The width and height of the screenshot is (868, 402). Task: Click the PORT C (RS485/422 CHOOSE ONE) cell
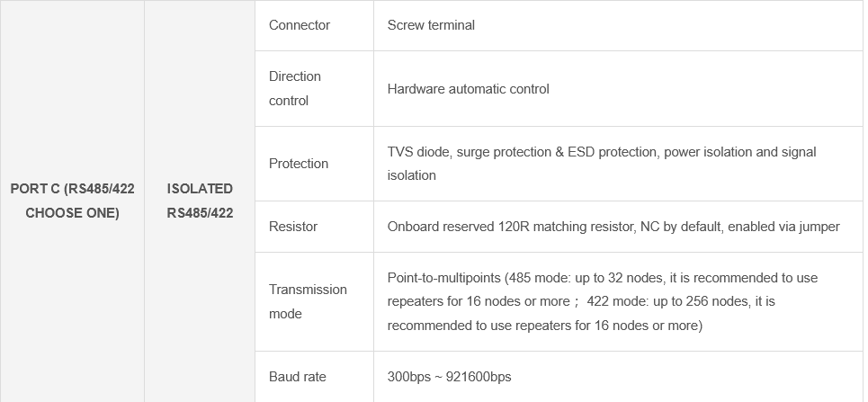tap(72, 201)
